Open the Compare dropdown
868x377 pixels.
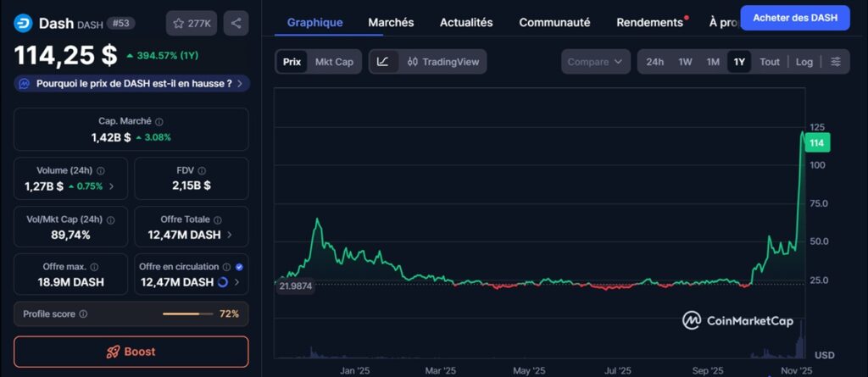pyautogui.click(x=596, y=62)
